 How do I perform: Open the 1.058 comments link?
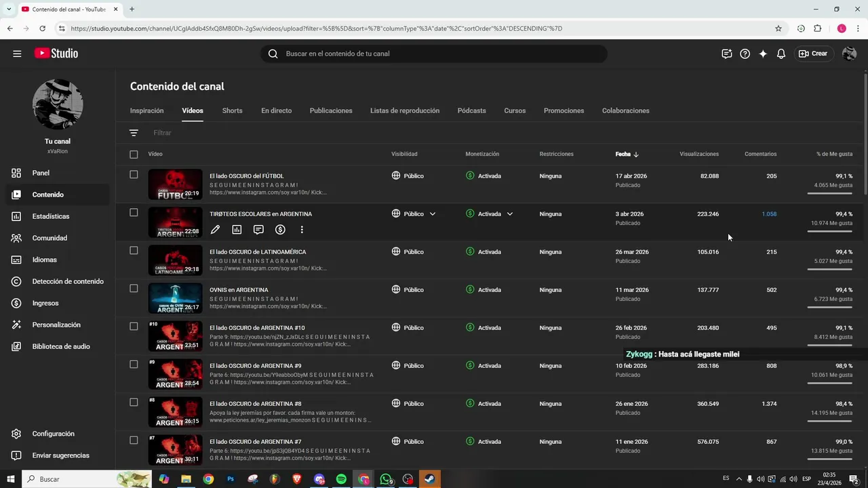[769, 214]
